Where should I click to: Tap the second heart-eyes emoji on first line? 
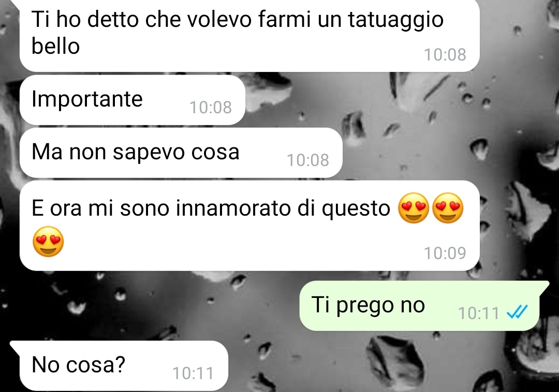click(x=447, y=208)
